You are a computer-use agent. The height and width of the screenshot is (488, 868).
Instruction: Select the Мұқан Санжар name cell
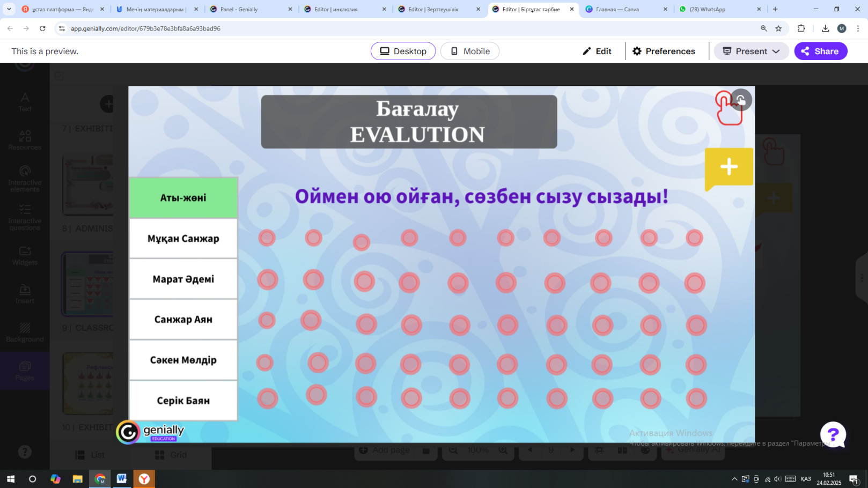tap(183, 238)
